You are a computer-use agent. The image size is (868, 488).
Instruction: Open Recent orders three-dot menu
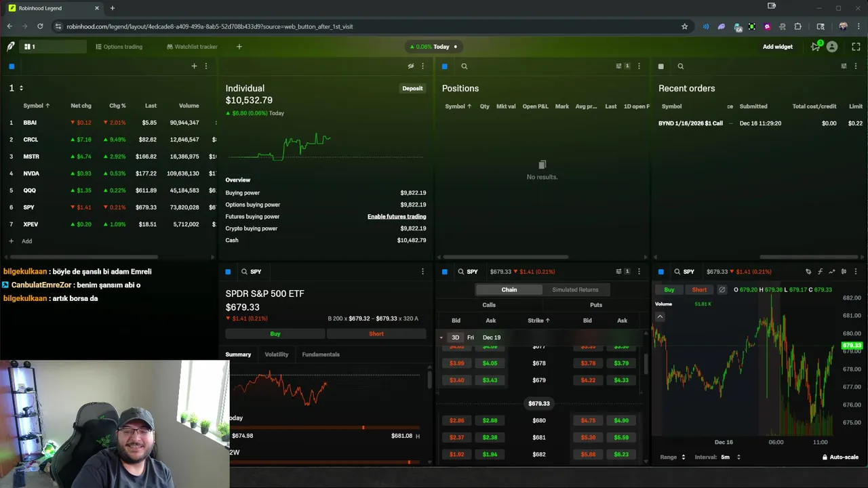pos(856,66)
